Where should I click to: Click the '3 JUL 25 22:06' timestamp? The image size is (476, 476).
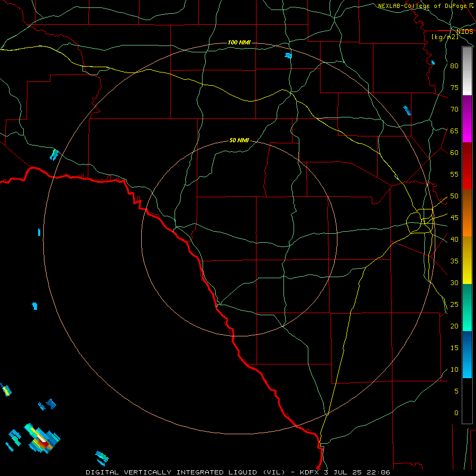(357, 472)
